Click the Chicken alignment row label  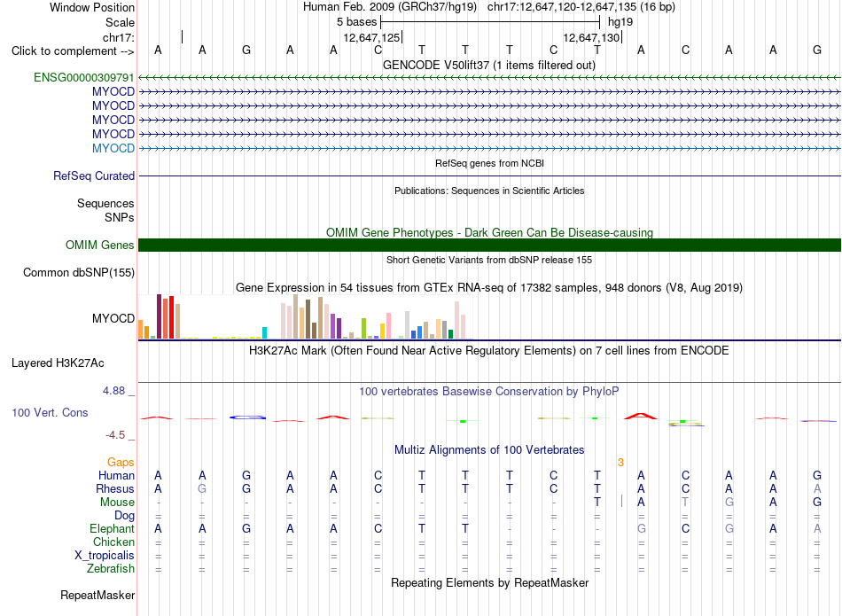(113, 542)
